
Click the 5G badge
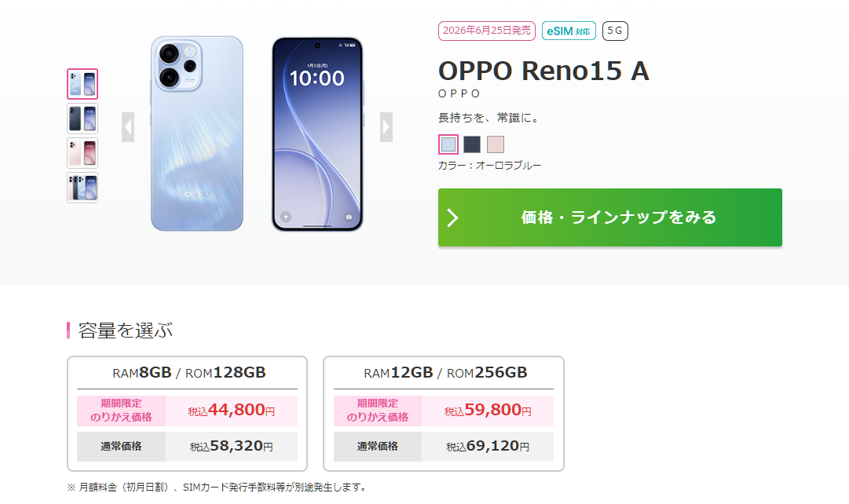(615, 31)
